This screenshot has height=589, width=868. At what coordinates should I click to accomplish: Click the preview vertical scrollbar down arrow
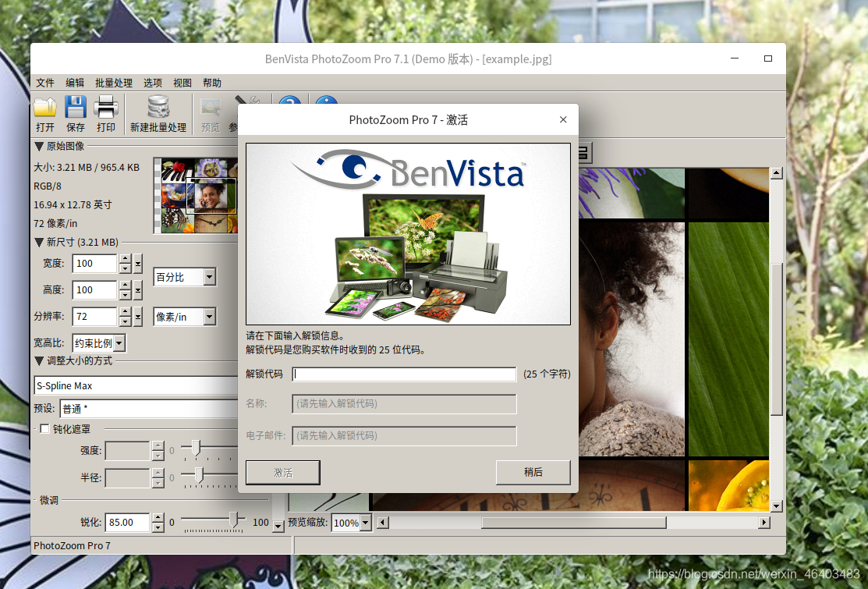click(777, 506)
